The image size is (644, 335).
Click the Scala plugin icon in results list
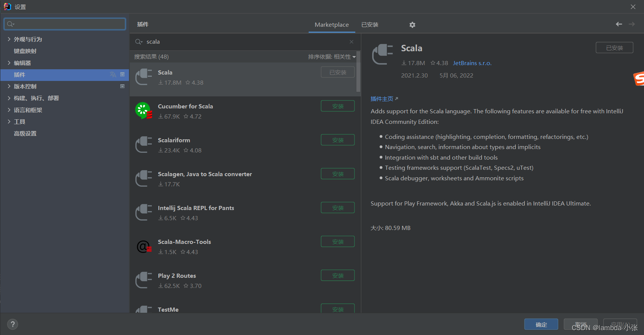pos(144,77)
